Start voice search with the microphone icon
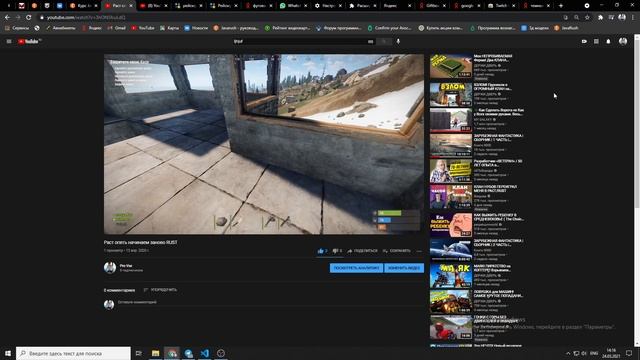Image resolution: width=640 pixels, height=360 pixels. click(398, 41)
